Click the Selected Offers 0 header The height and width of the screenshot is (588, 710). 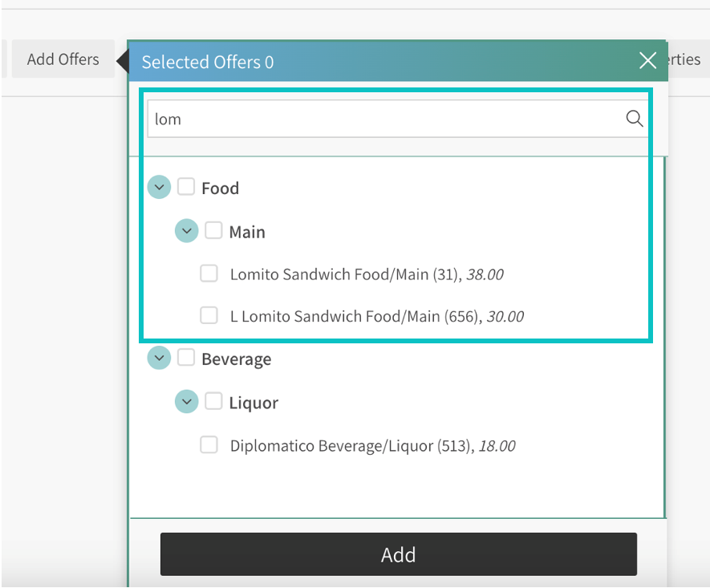208,62
